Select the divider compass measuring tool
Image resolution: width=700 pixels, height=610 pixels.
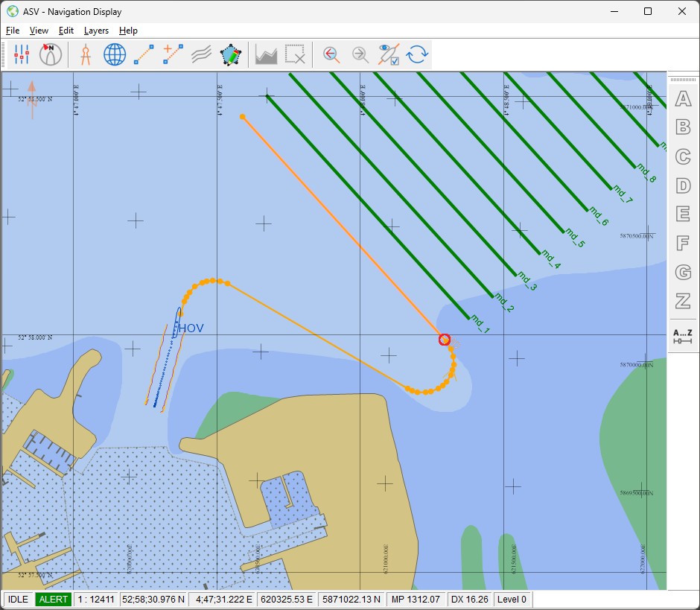pos(86,54)
